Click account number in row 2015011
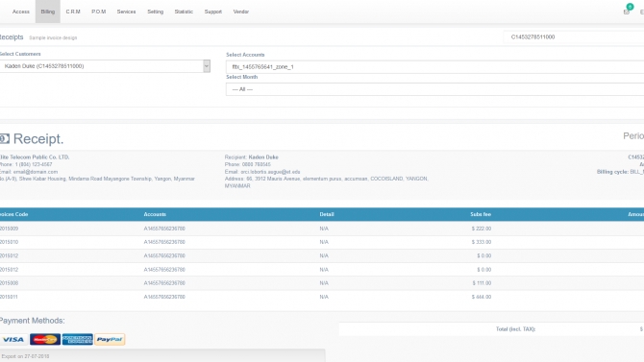The image size is (644, 362). [164, 297]
